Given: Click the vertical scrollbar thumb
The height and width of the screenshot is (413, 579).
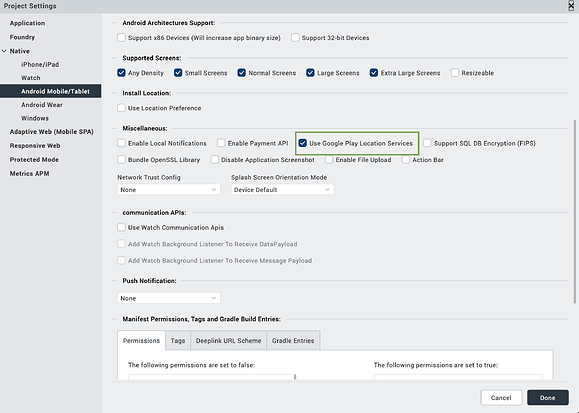Looking at the screenshot, I should click(x=575, y=211).
